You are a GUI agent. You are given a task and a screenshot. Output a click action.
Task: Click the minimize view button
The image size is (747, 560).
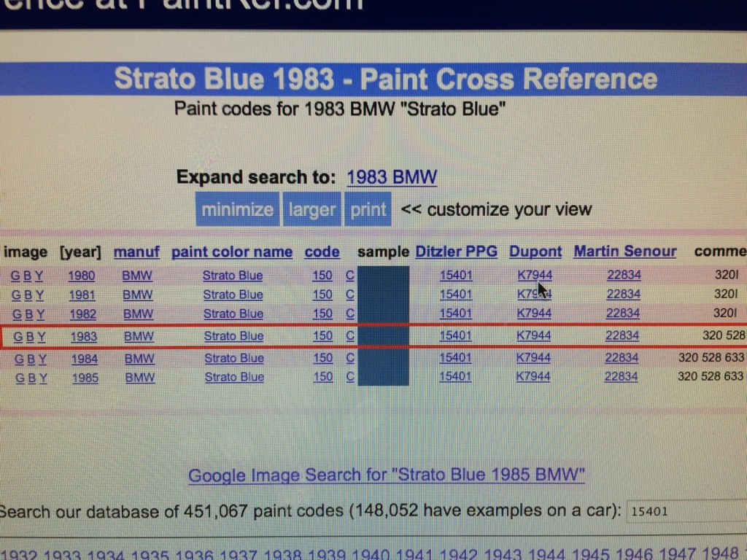click(237, 210)
